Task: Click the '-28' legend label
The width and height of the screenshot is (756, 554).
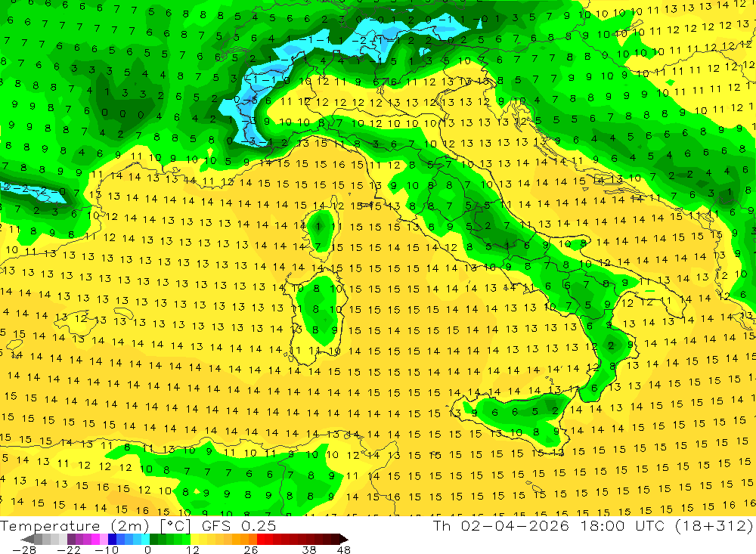Action: [24, 549]
